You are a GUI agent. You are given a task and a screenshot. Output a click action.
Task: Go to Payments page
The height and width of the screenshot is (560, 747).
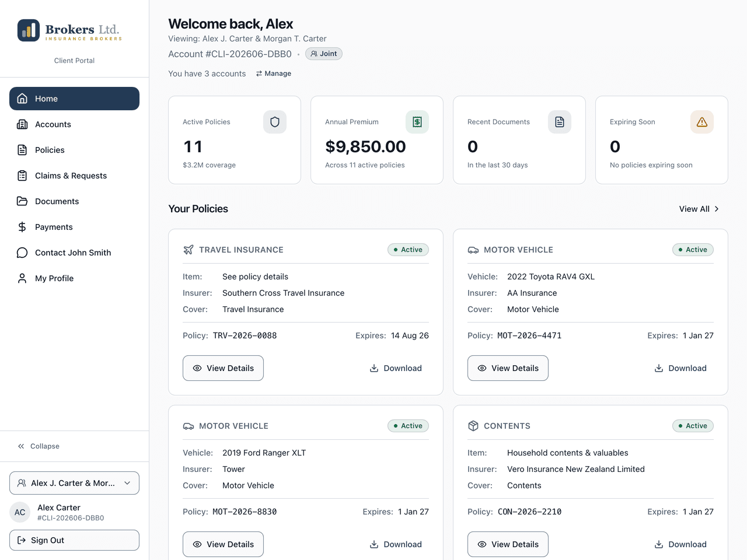coord(74,227)
